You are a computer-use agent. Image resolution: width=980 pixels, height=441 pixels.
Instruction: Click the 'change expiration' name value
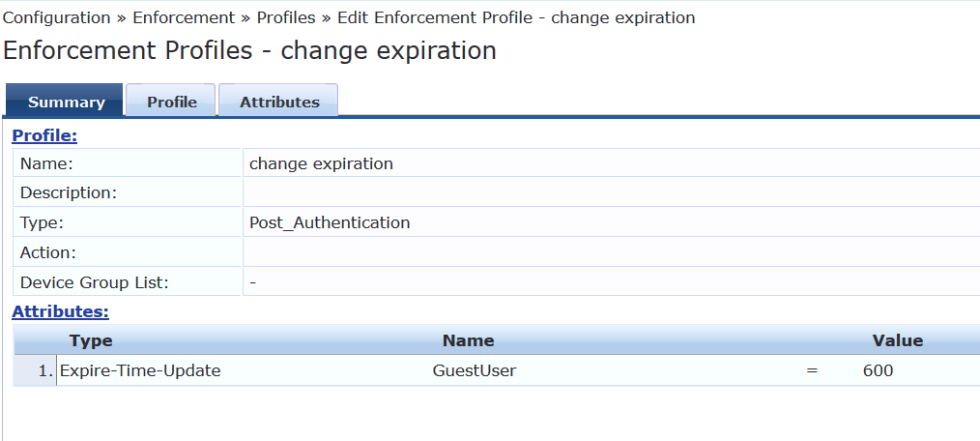click(321, 163)
